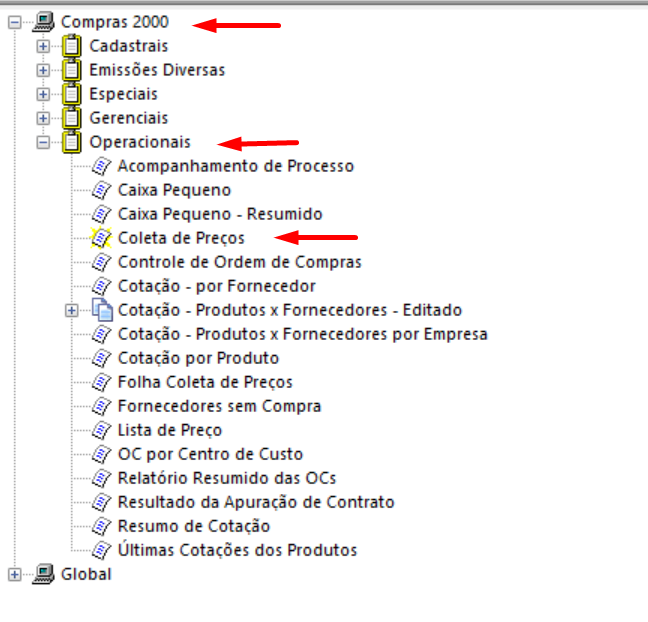
Task: Collapse the Operacionais folder
Action: click(x=43, y=143)
